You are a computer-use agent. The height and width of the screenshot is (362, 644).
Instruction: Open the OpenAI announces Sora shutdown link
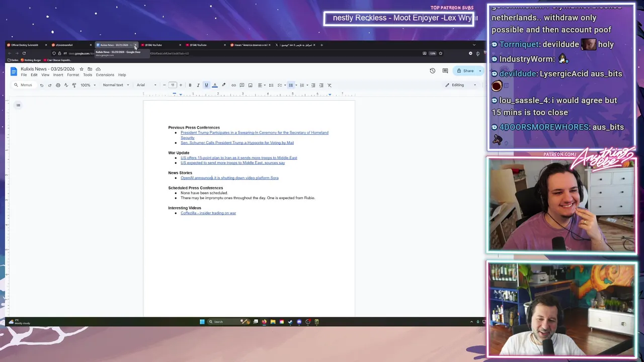click(229, 178)
